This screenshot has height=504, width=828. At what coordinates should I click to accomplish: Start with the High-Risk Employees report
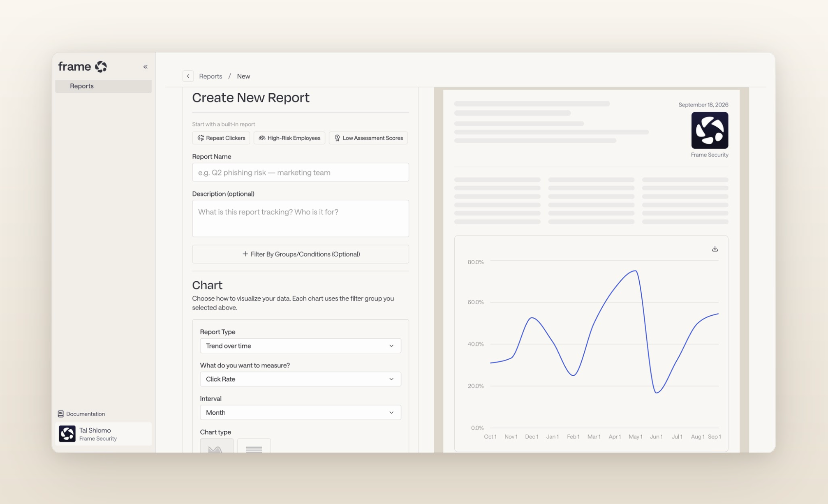pyautogui.click(x=289, y=138)
